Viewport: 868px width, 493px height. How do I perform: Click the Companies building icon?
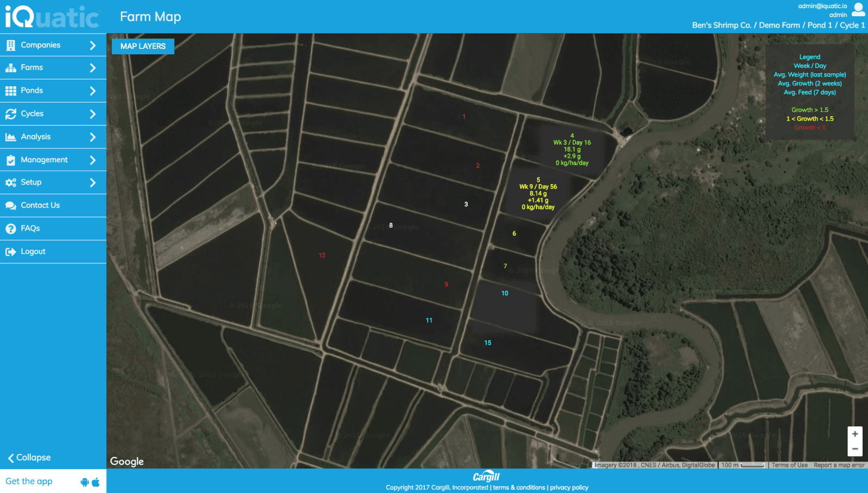pos(11,45)
